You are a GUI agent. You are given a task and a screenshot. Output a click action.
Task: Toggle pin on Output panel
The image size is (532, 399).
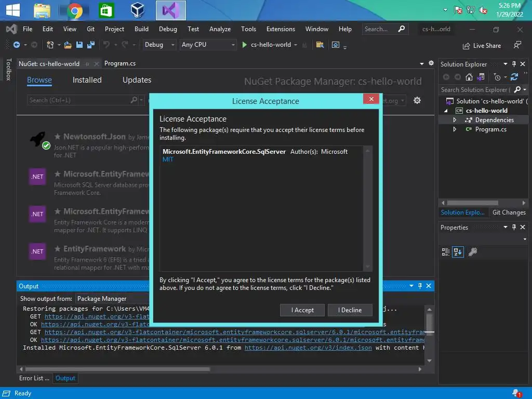coord(420,286)
